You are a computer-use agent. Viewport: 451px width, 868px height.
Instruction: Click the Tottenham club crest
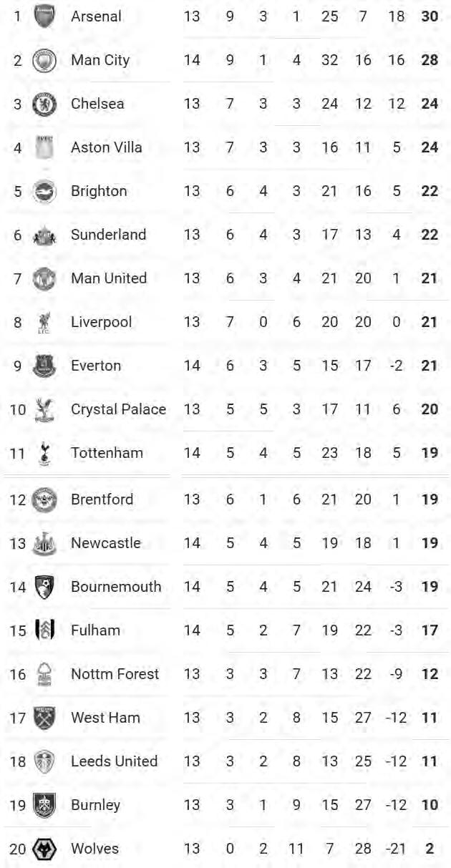tap(44, 454)
